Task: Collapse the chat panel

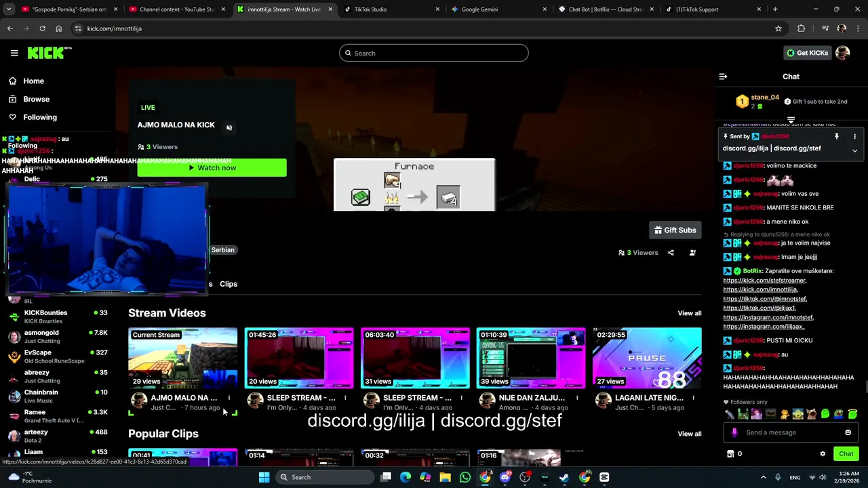Action: click(723, 77)
